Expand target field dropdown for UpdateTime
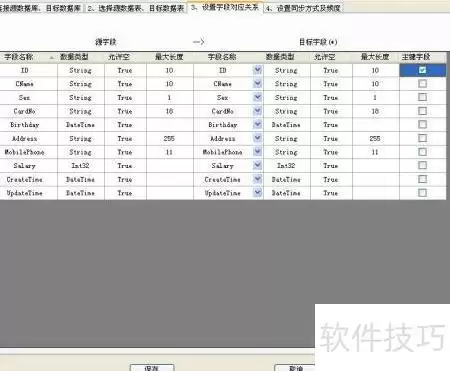The image size is (450, 371). click(257, 193)
